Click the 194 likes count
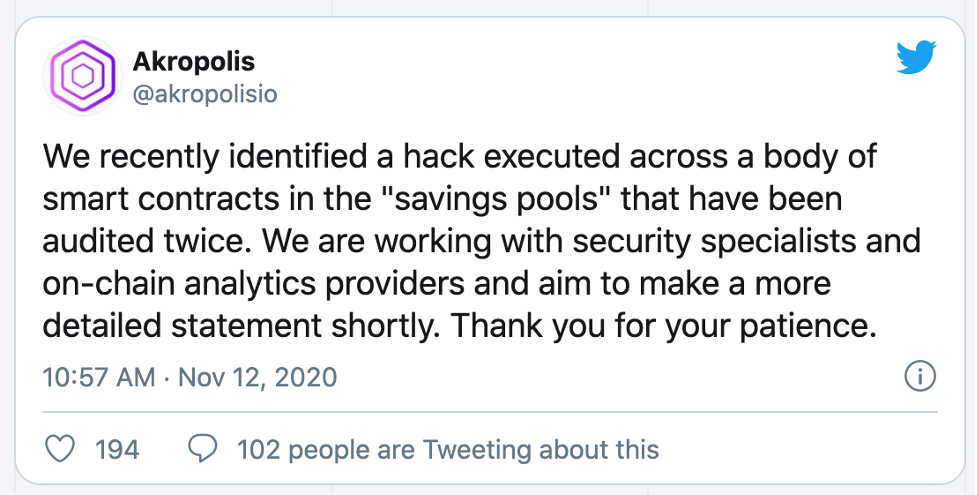977x495 pixels. pyautogui.click(x=117, y=449)
